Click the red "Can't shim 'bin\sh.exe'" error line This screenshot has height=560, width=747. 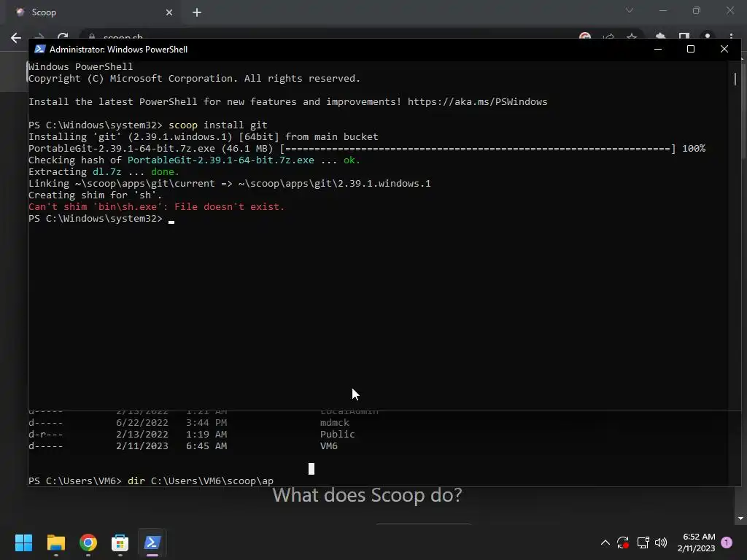156,207
